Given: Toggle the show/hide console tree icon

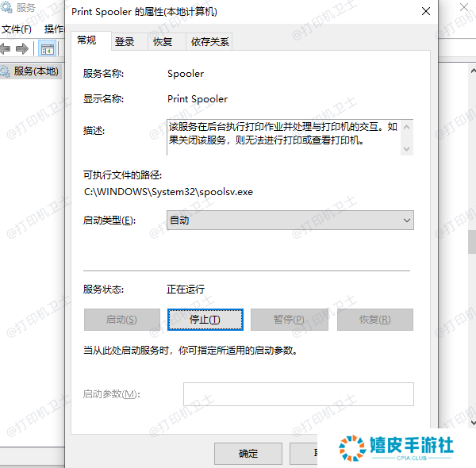Looking at the screenshot, I should (x=48, y=49).
